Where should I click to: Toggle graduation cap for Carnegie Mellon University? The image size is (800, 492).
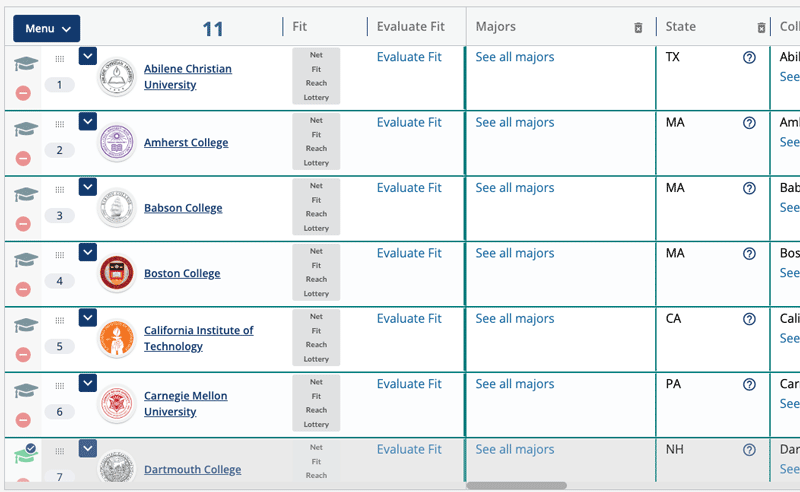[26, 390]
